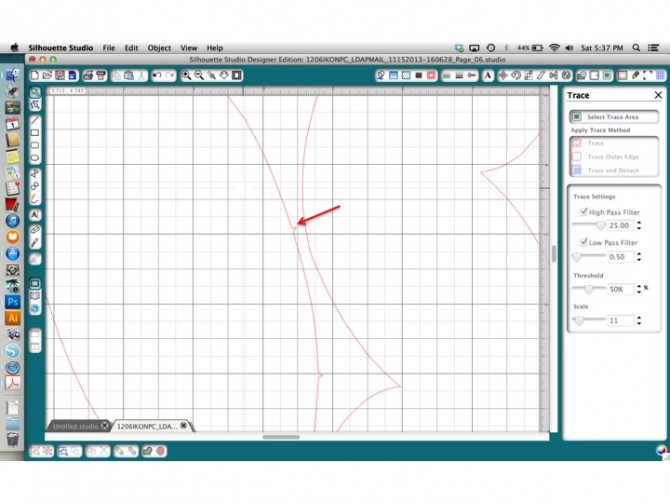Save the file with the red floppy disk icon
The height and width of the screenshot is (503, 670).
(x=60, y=76)
